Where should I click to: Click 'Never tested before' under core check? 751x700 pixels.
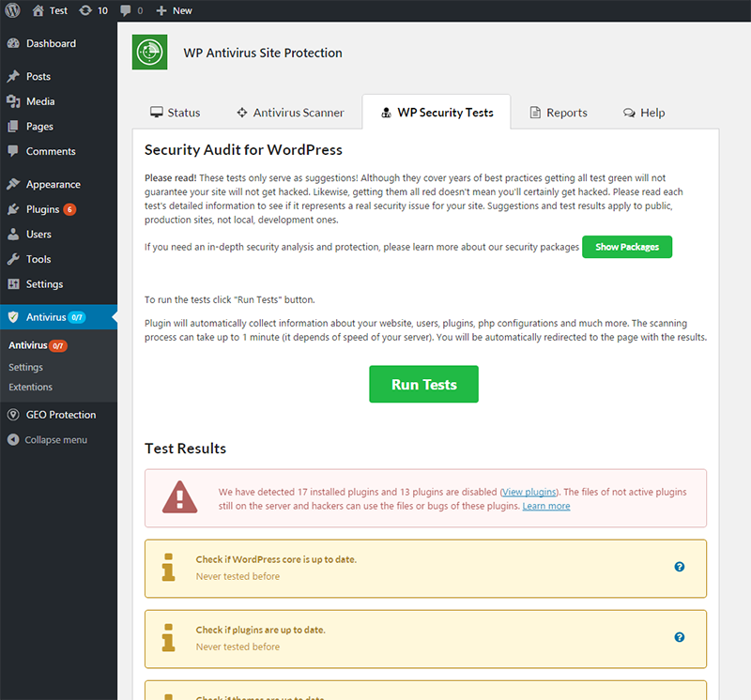coord(238,576)
